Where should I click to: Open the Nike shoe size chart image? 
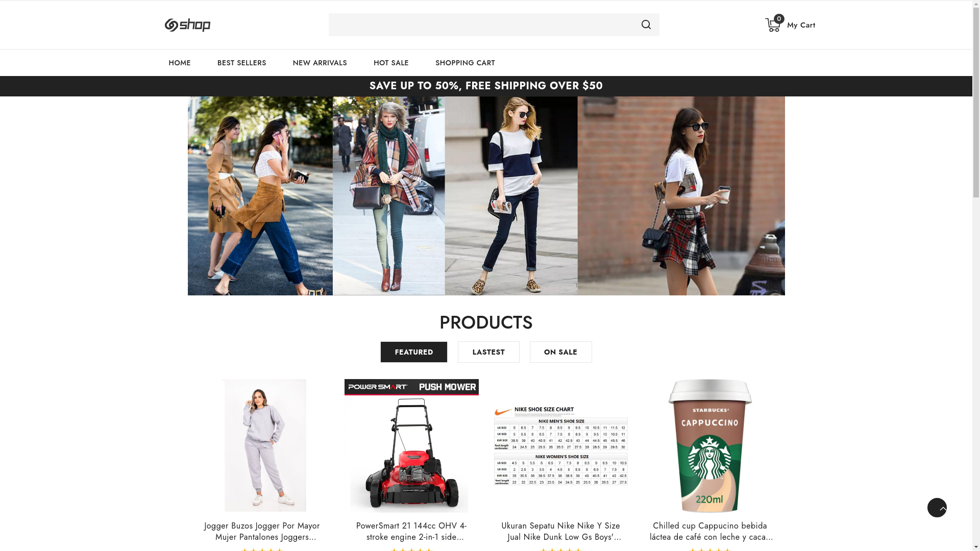coord(561,445)
